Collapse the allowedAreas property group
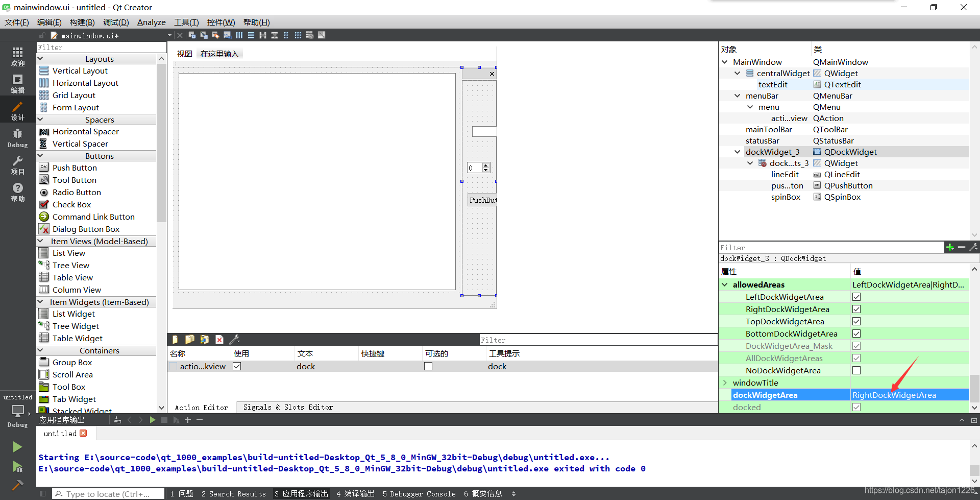Image resolution: width=980 pixels, height=500 pixels. tap(725, 284)
